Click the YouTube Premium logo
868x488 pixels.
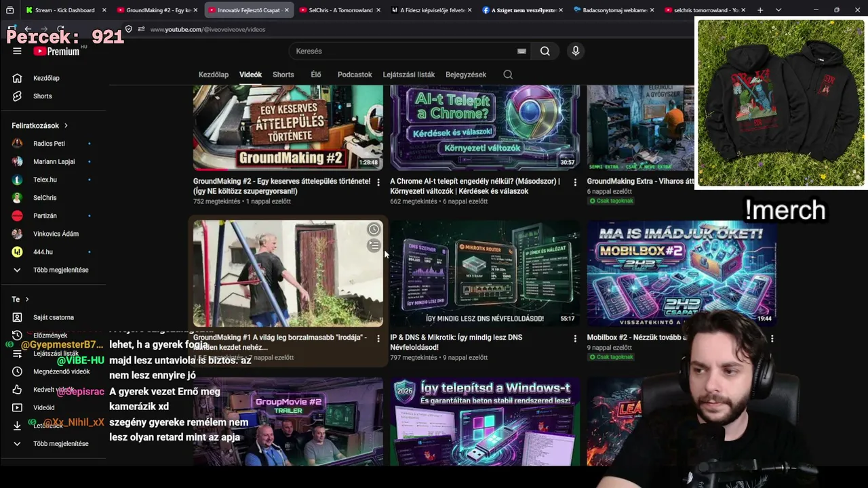pos(57,51)
